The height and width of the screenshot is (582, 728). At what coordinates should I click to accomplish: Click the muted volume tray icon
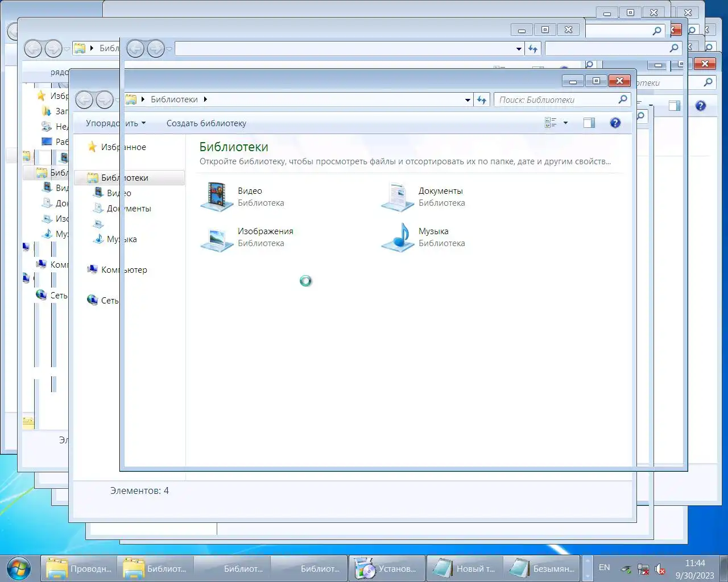[x=660, y=569]
